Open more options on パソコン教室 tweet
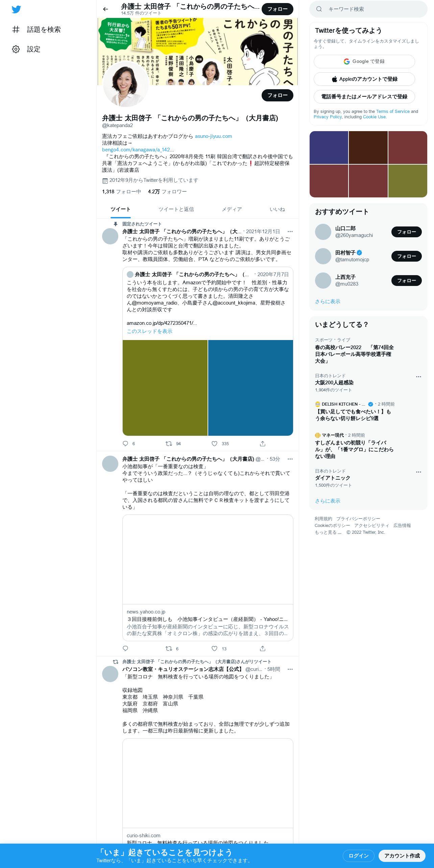This screenshot has height=868, width=434. [290, 669]
